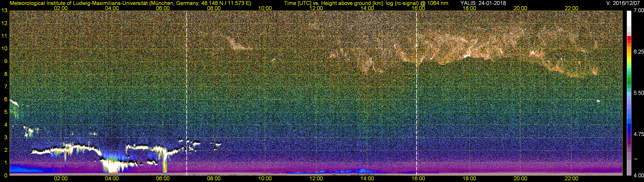The height and width of the screenshot is (182, 644).
Task: Click the 04:00 label on the top time axis
Action: tap(112, 8)
